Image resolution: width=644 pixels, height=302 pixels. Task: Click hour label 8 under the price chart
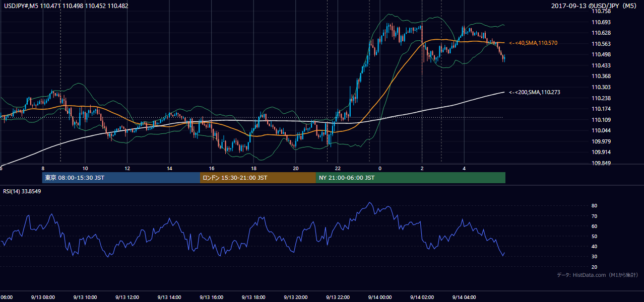(x=43, y=169)
